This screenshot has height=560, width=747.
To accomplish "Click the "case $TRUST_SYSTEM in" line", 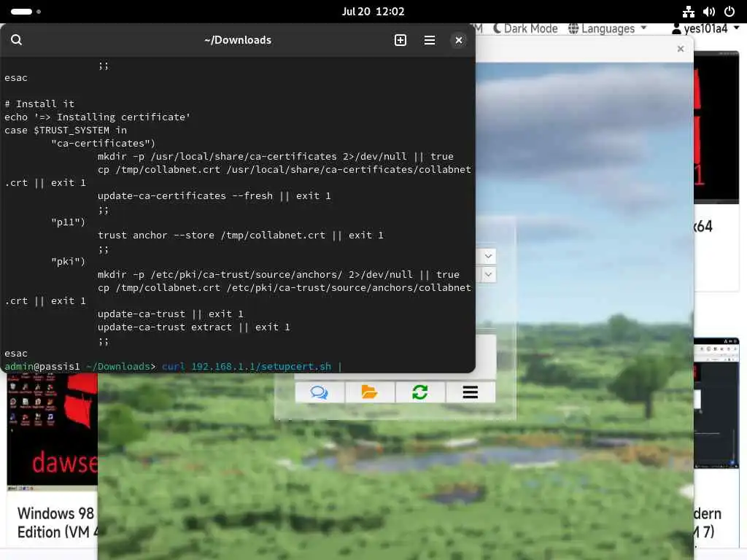I will coord(66,130).
